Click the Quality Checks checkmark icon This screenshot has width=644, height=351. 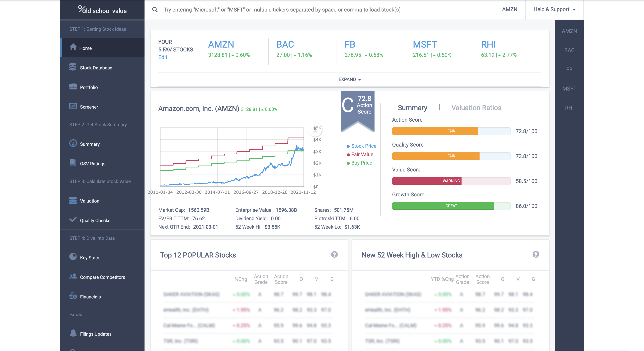(73, 220)
